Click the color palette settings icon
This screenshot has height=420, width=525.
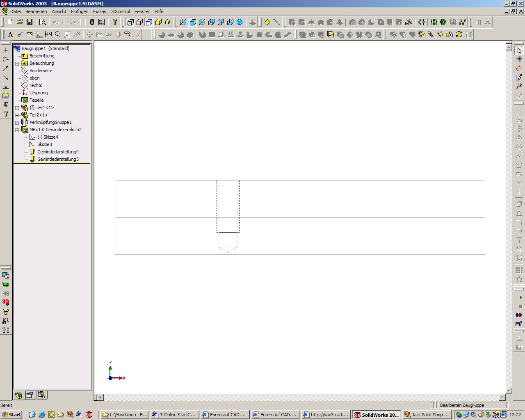pyautogui.click(x=101, y=22)
